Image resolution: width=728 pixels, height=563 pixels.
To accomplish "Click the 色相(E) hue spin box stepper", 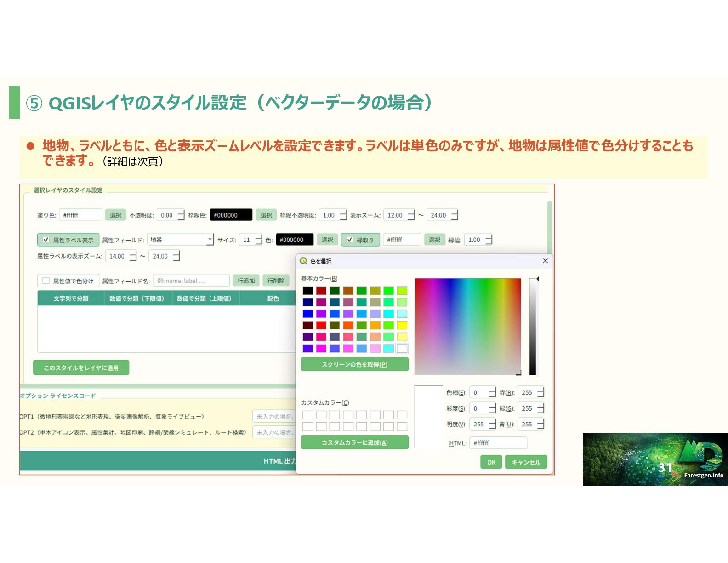I will pyautogui.click(x=492, y=392).
